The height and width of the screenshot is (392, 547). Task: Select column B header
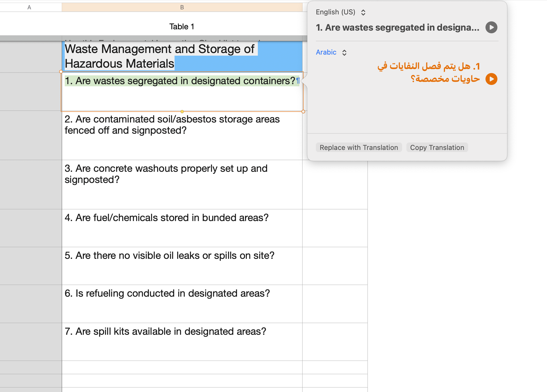tap(182, 7)
